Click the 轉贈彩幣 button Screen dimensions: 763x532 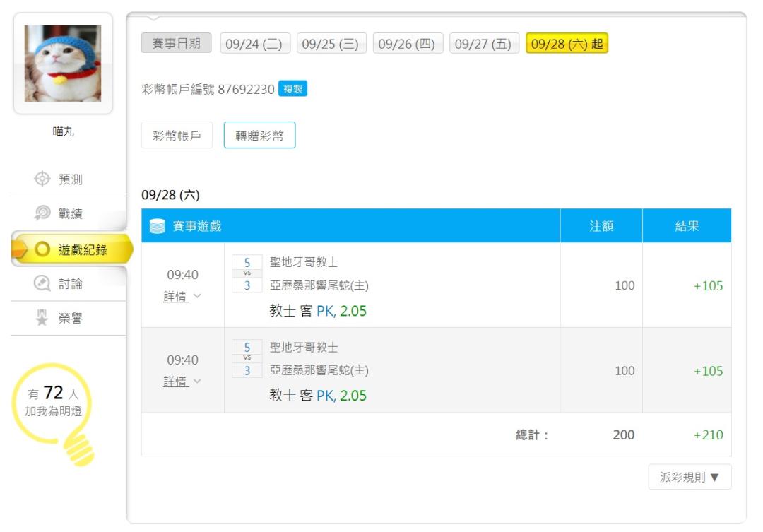coord(259,136)
